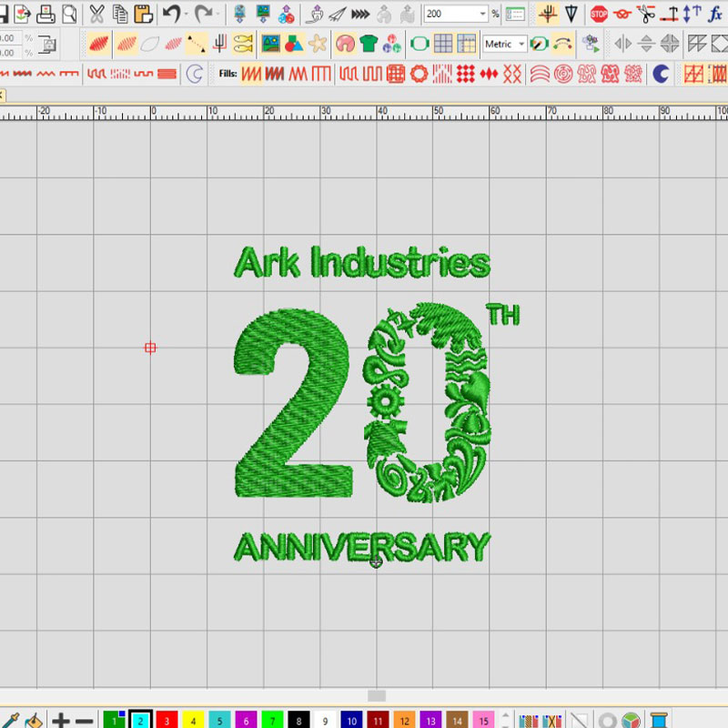Toggle the green hoop display icon
Image resolution: width=728 pixels, height=728 pixels.
[420, 44]
